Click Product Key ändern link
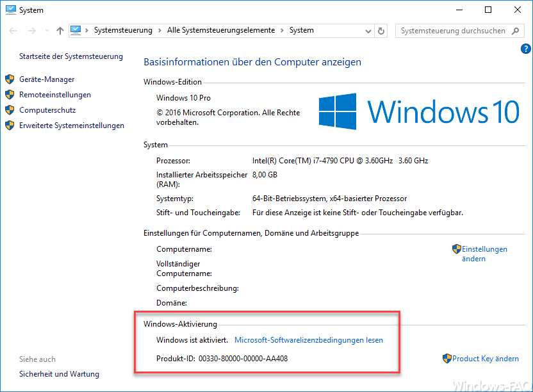533x392 pixels. (486, 359)
